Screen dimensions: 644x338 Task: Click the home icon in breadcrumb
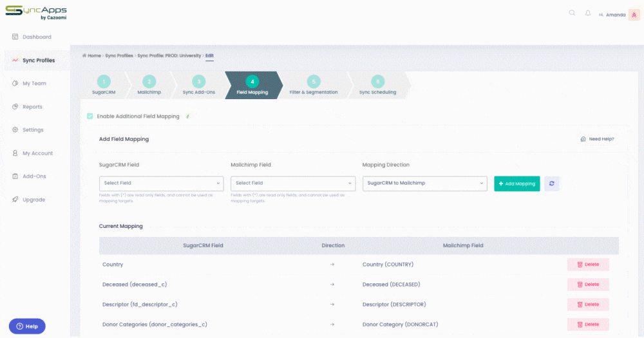pyautogui.click(x=84, y=55)
